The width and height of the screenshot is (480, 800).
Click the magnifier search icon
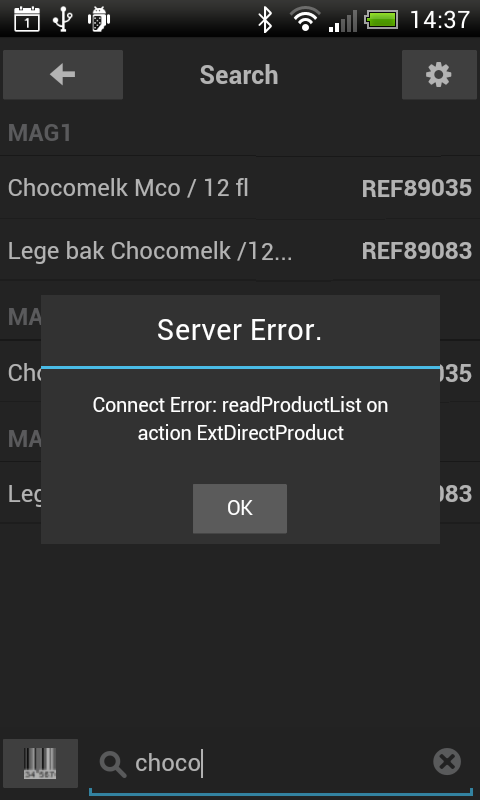click(x=113, y=764)
